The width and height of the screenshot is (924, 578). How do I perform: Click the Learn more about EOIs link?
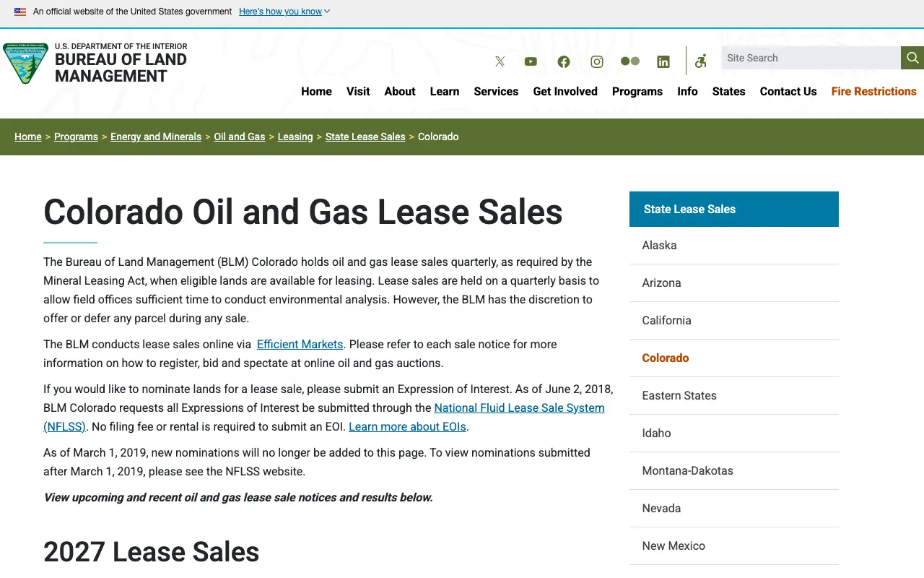[407, 426]
